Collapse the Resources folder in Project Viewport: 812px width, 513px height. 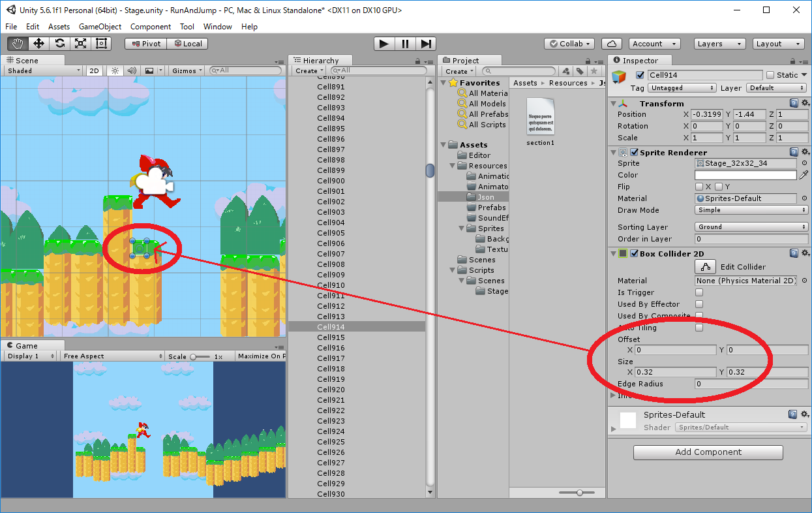[x=453, y=166]
